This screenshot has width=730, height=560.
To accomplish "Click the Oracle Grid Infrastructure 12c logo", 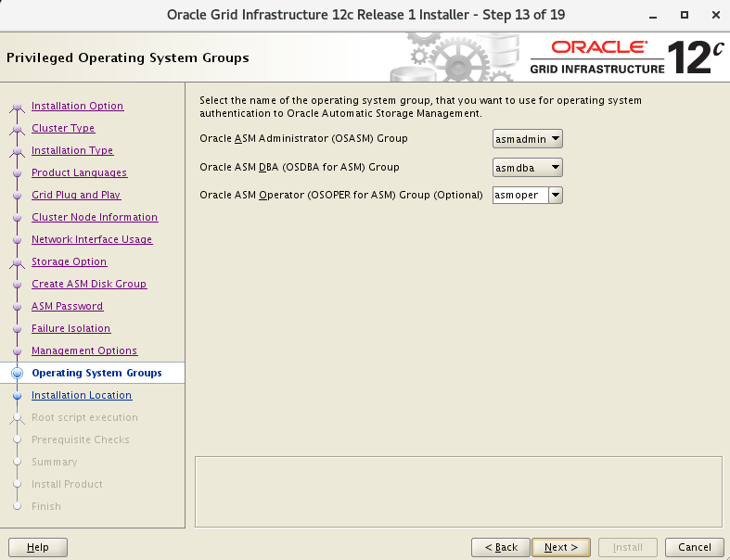I will coord(627,57).
